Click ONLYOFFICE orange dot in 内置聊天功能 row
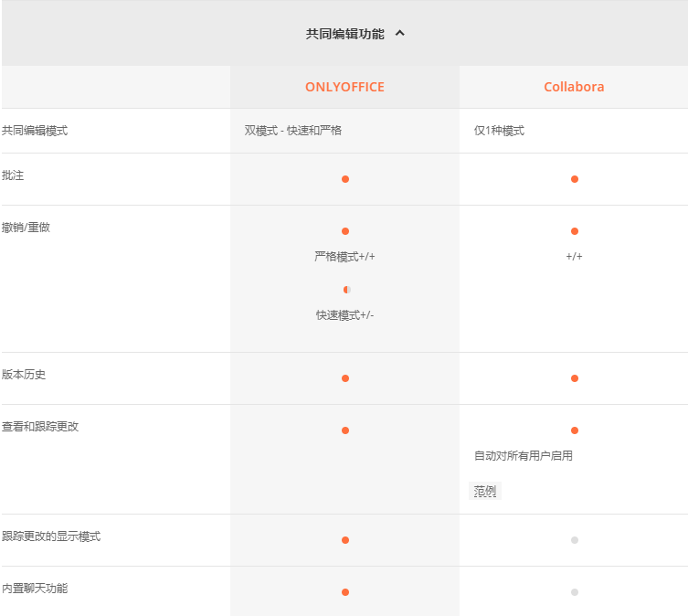 (345, 592)
